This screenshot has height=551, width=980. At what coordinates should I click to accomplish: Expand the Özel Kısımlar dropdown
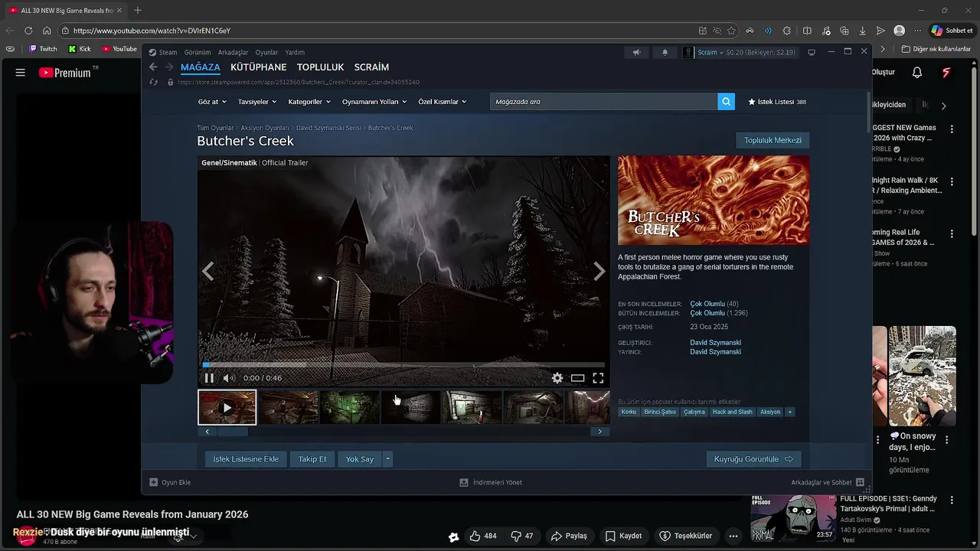[443, 102]
